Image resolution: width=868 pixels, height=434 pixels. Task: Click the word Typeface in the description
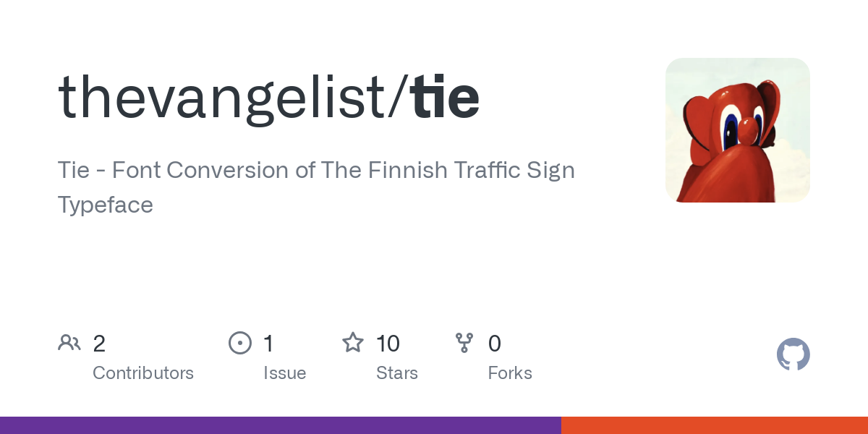(x=106, y=205)
